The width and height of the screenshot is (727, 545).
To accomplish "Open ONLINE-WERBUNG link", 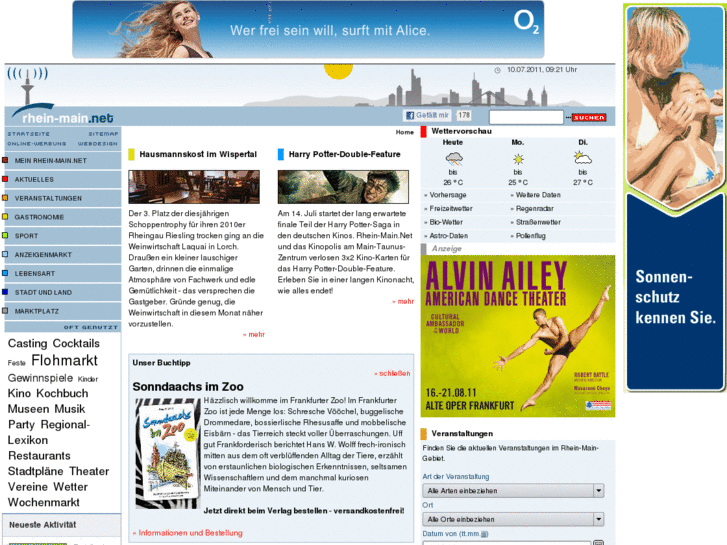I will (37, 143).
